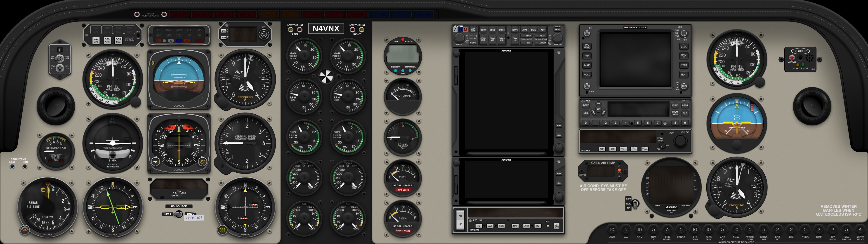Click the ADF STBY/TIMER off-volume knob
Viewport: 868px width, 244px height.
pyautogui.click(x=663, y=146)
